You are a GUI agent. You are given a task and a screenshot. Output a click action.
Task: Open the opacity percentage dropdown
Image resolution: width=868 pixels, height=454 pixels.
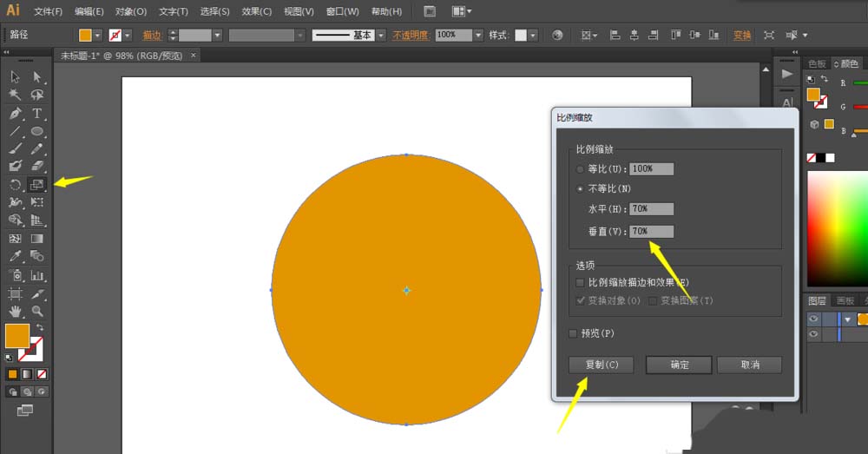tap(478, 36)
